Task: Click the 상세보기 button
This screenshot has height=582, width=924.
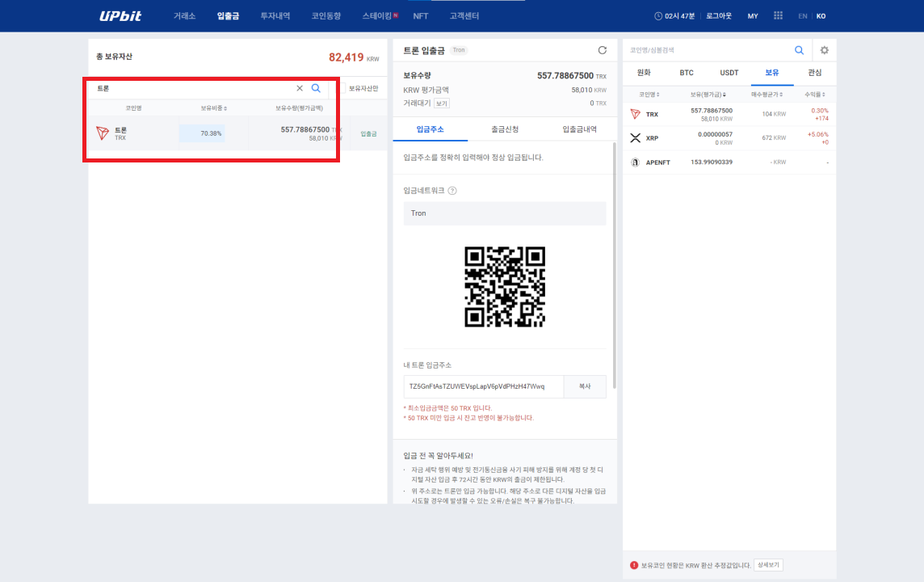Action: 768,565
